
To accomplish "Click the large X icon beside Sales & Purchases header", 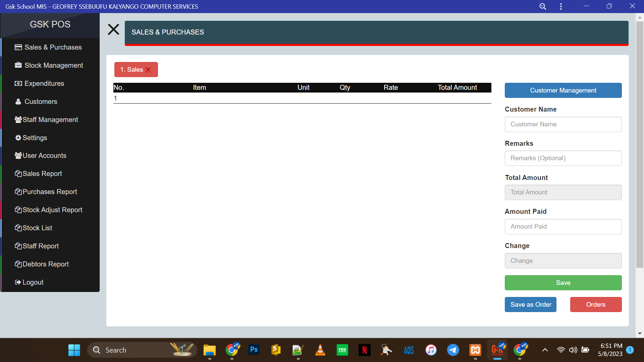I will pos(113,29).
